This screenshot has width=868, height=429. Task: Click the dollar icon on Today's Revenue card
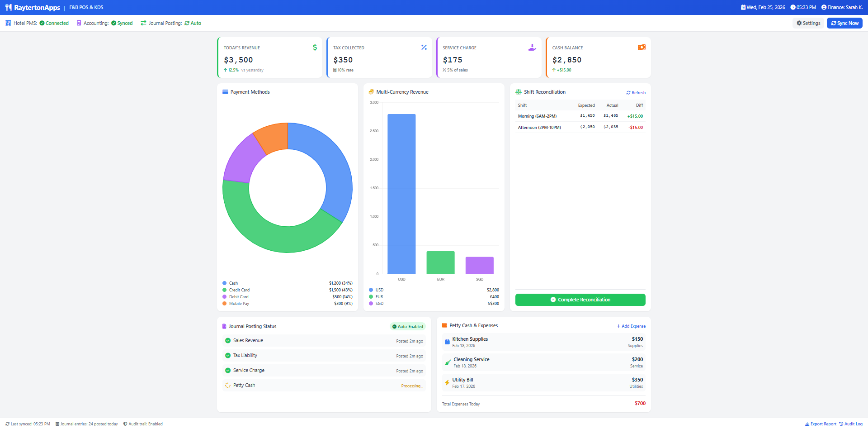tap(315, 47)
